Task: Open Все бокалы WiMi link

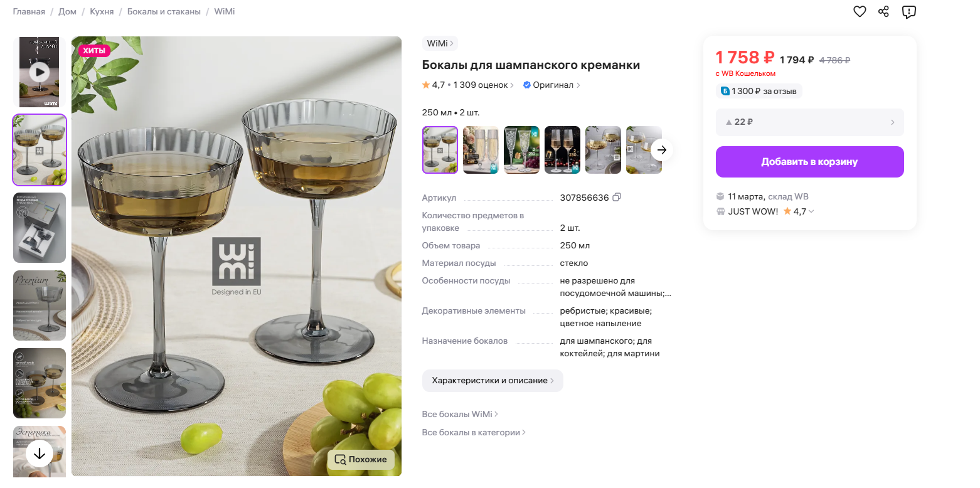Action: (x=460, y=414)
